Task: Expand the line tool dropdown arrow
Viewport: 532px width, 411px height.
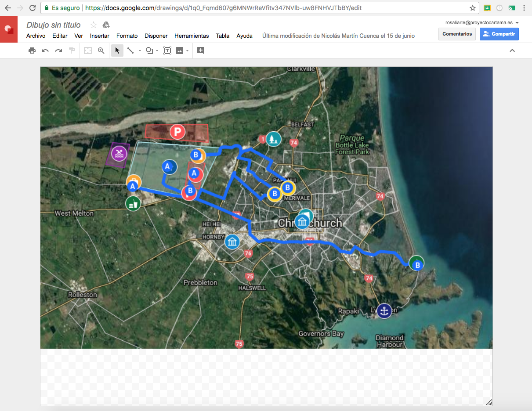Action: (140, 51)
